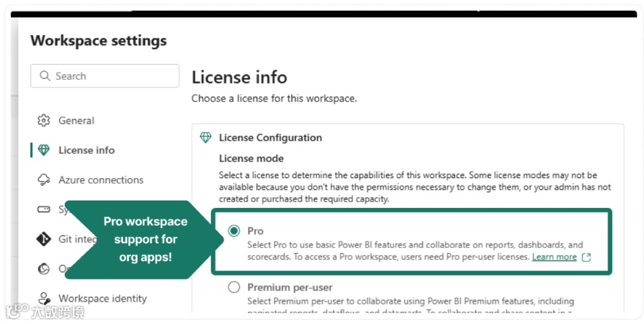
Task: Click the Workspace identity person icon
Action: coord(43,298)
